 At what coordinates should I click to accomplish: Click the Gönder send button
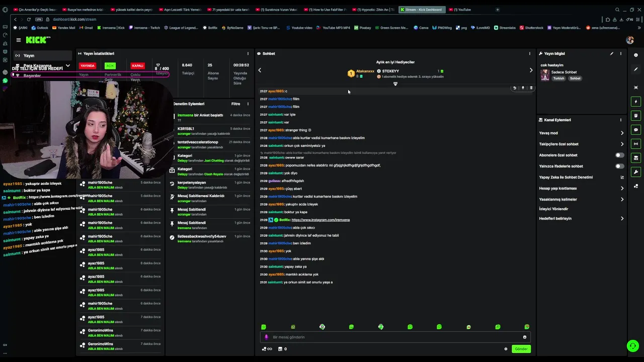(521, 349)
